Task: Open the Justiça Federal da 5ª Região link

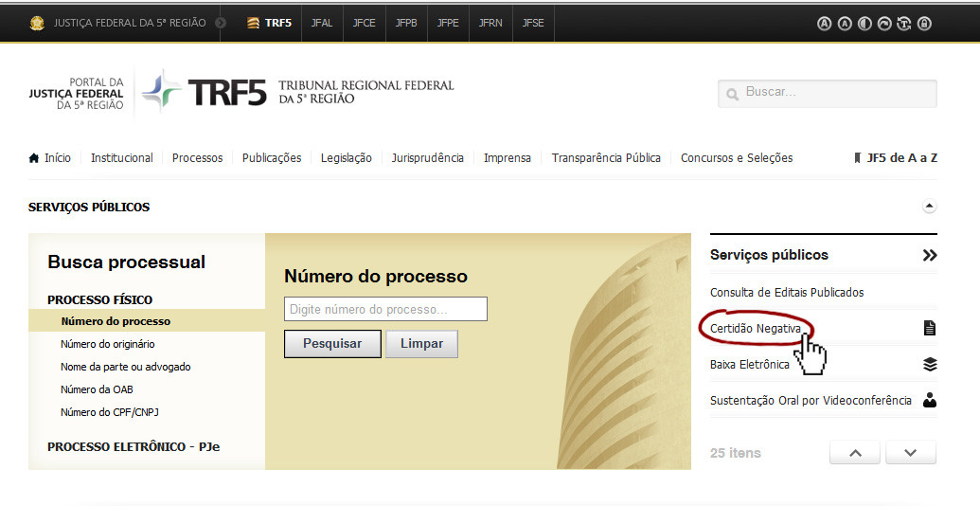Action: (130, 23)
